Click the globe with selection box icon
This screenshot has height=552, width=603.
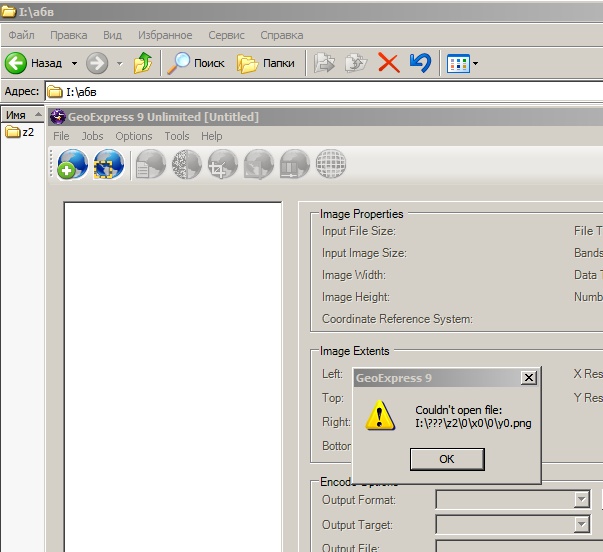tap(108, 164)
